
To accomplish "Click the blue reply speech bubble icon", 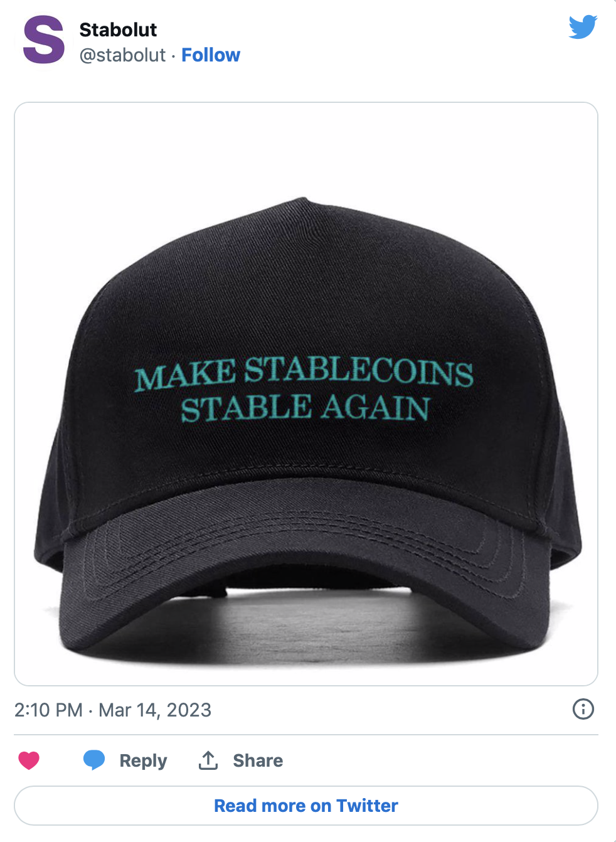I will (94, 760).
